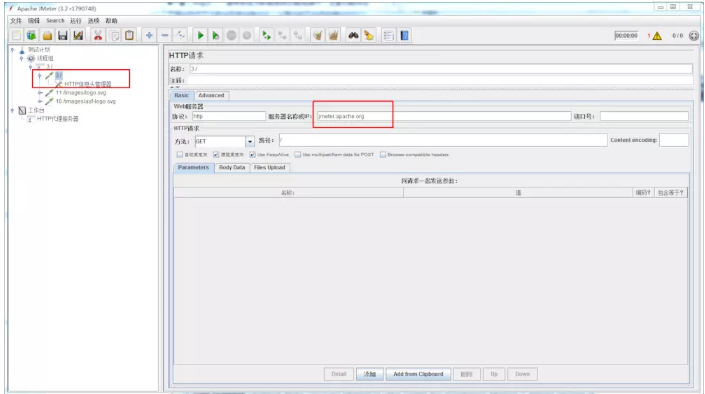The width and height of the screenshot is (705, 394).
Task: Click the Clear All brooms icon
Action: pos(333,36)
